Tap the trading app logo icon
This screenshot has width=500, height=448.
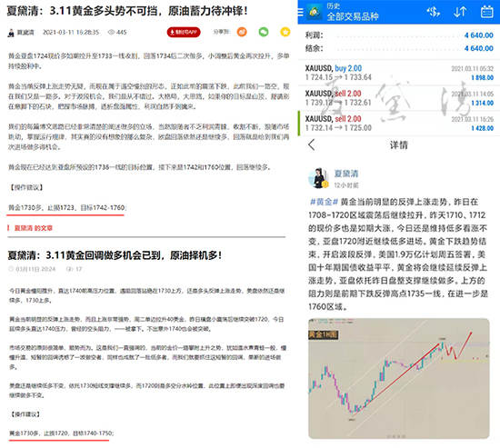coord(315,12)
